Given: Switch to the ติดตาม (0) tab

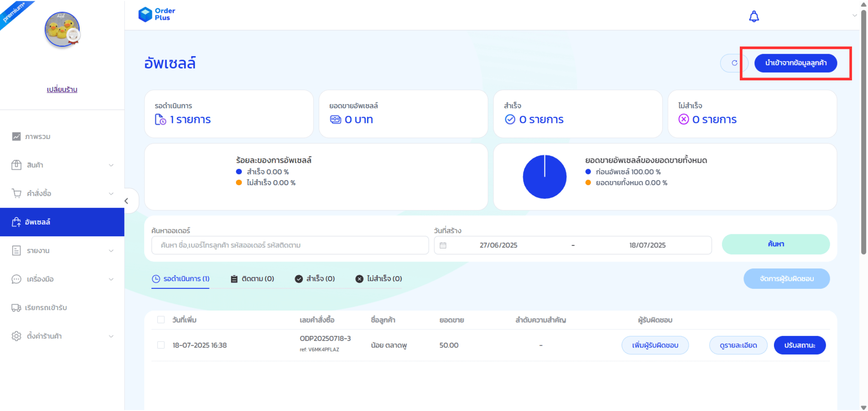Looking at the screenshot, I should 252,279.
